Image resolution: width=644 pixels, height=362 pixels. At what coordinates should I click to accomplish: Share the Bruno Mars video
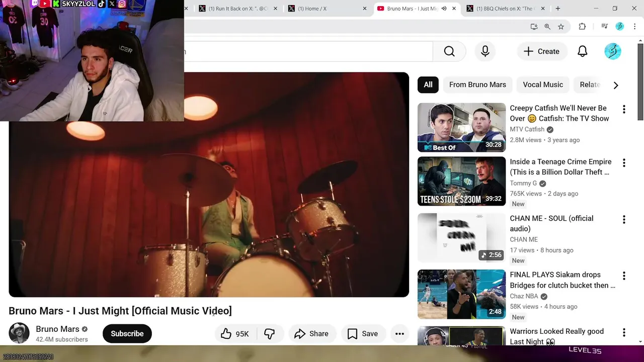[311, 334]
